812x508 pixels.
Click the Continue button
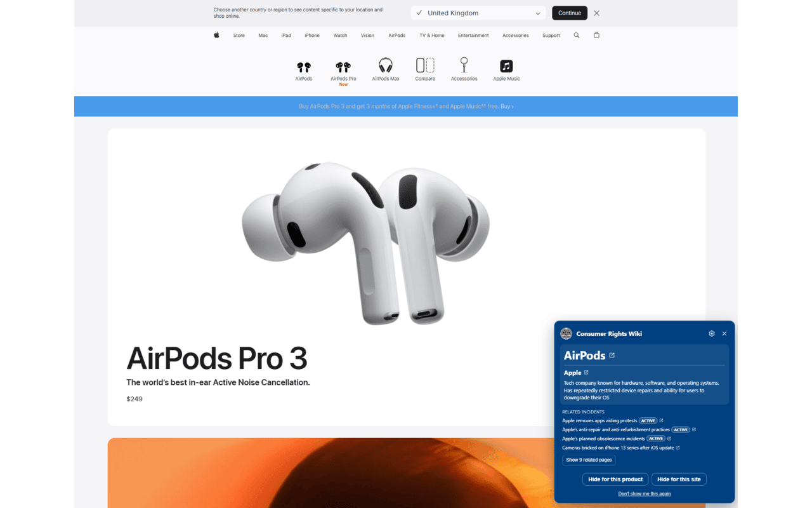tap(569, 13)
